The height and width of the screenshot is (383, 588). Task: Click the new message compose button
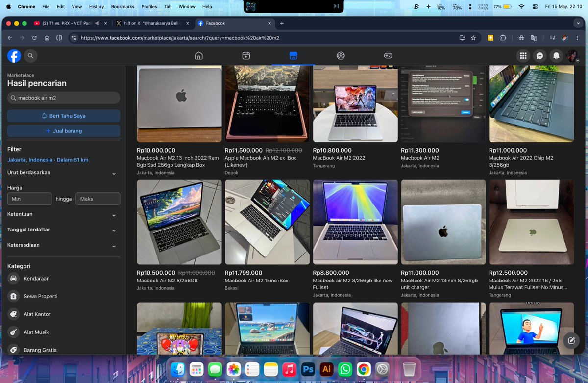(x=571, y=340)
